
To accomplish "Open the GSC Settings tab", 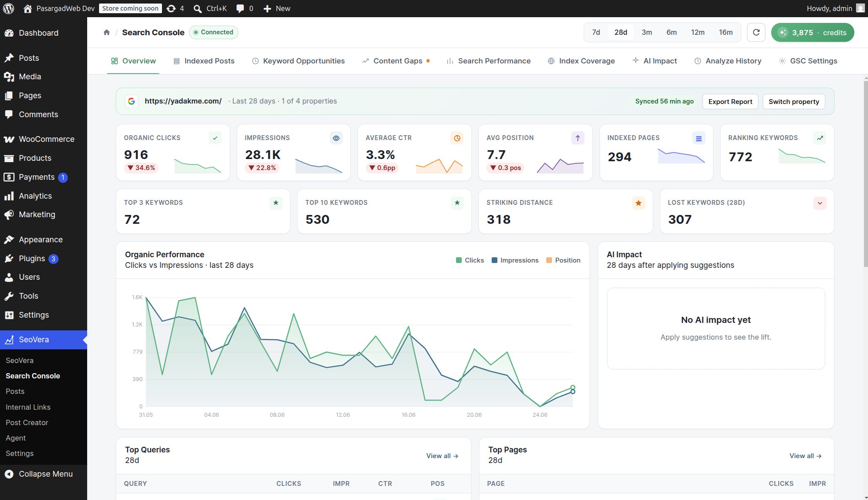I will pyautogui.click(x=808, y=61).
